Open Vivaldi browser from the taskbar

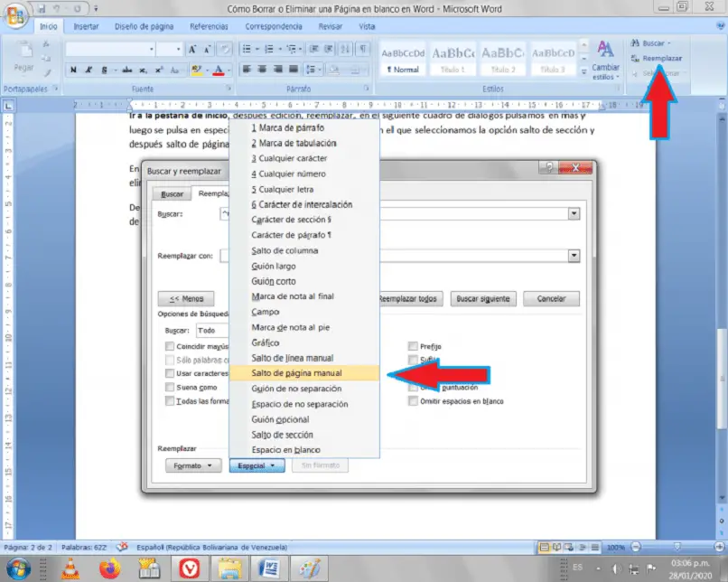point(190,568)
